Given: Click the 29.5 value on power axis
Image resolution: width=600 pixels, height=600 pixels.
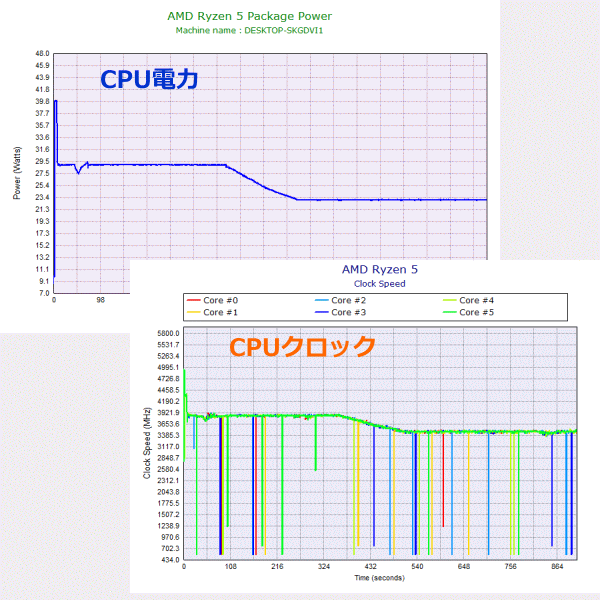Looking at the screenshot, I should tap(42, 161).
